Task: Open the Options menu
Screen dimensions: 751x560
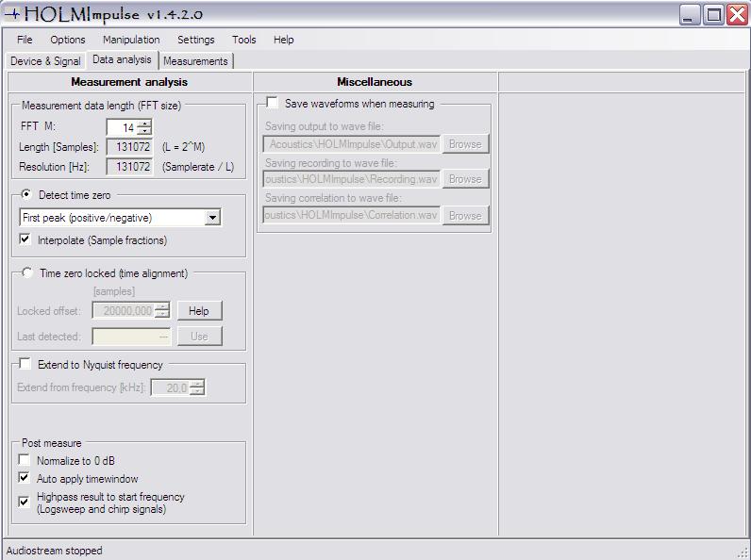Action: (68, 40)
